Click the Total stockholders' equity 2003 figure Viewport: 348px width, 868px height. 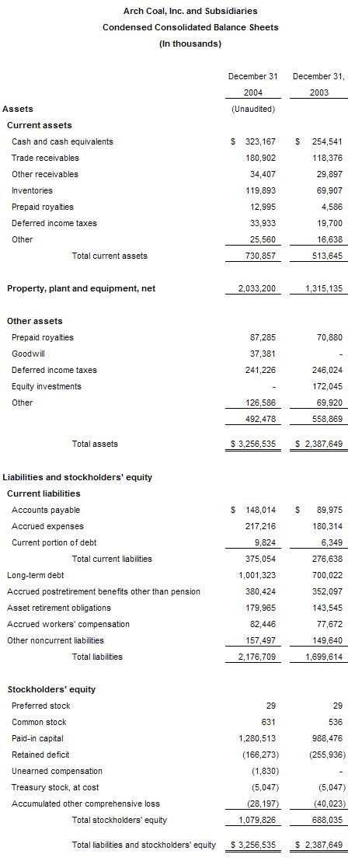point(328,820)
